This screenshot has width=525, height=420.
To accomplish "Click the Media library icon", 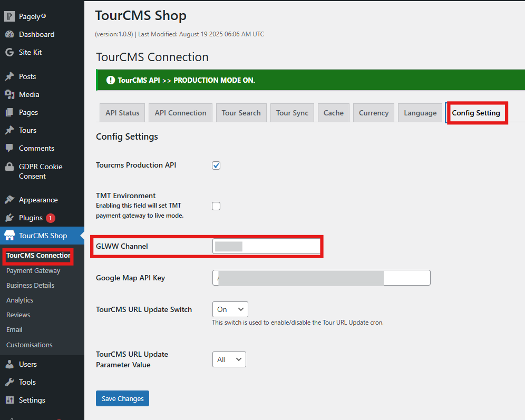I will coord(9,94).
